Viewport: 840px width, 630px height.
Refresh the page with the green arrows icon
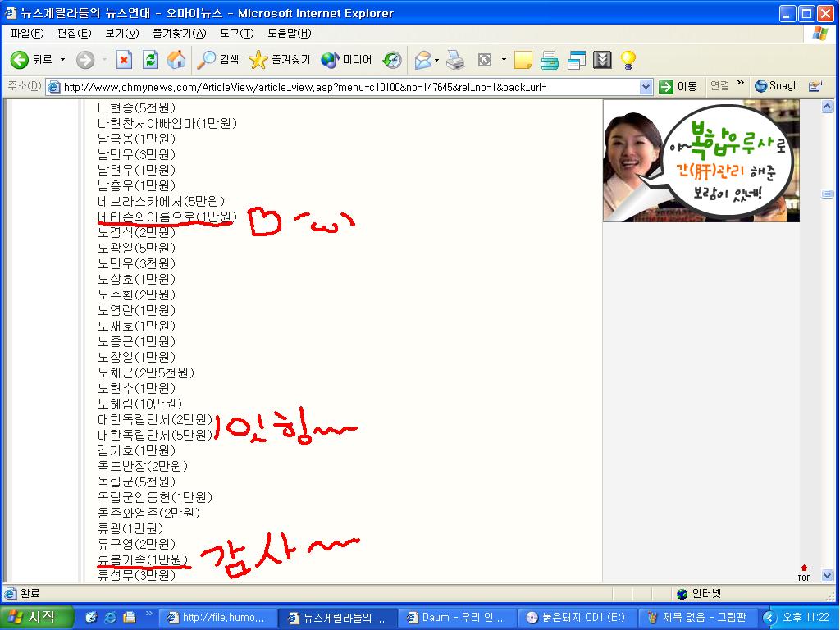pyautogui.click(x=151, y=59)
